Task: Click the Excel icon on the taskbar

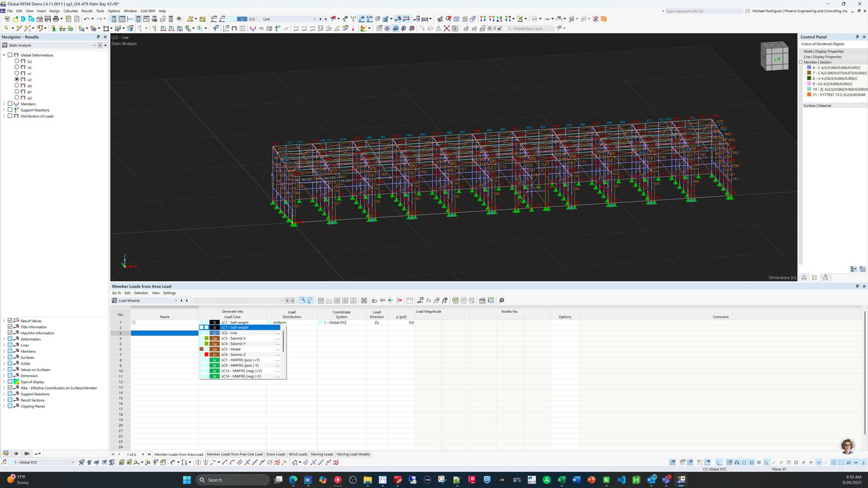Action: pyautogui.click(x=561, y=480)
